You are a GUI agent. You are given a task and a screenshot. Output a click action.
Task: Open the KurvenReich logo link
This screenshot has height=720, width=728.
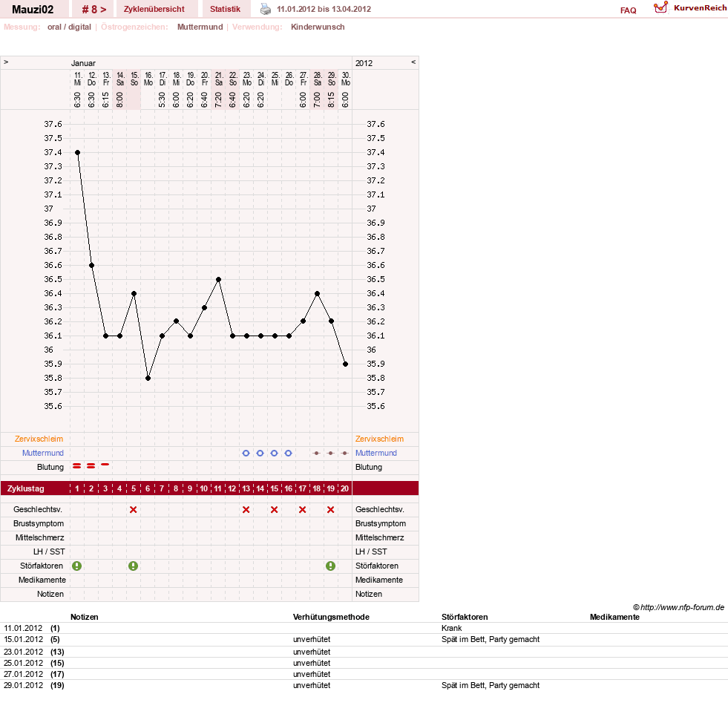point(690,8)
